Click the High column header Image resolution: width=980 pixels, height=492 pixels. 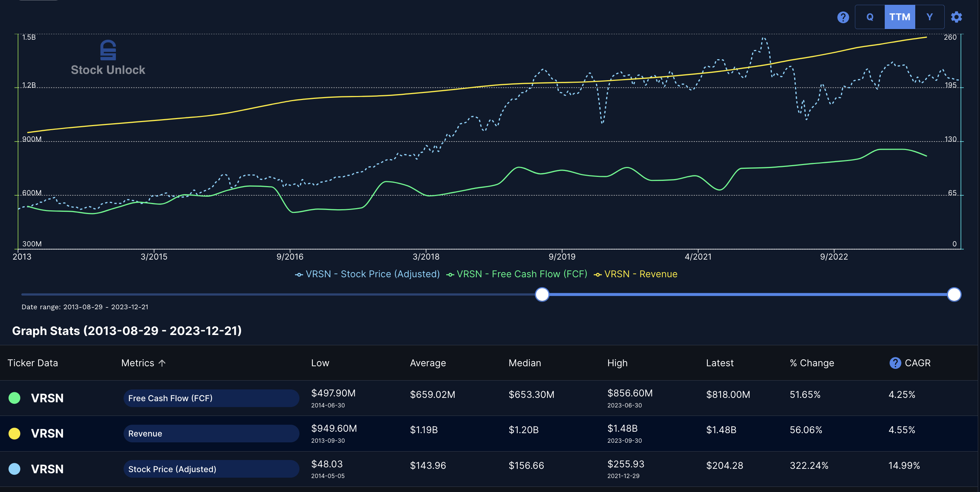coord(617,363)
